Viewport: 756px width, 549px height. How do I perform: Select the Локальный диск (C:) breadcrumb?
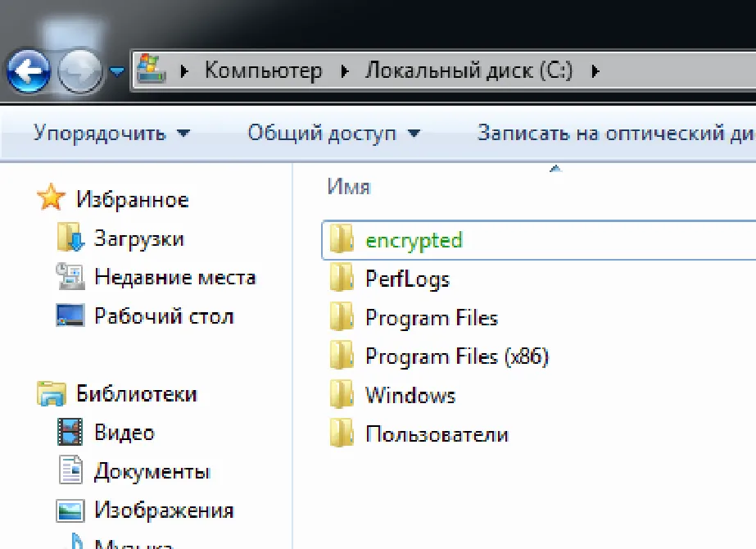tap(469, 71)
